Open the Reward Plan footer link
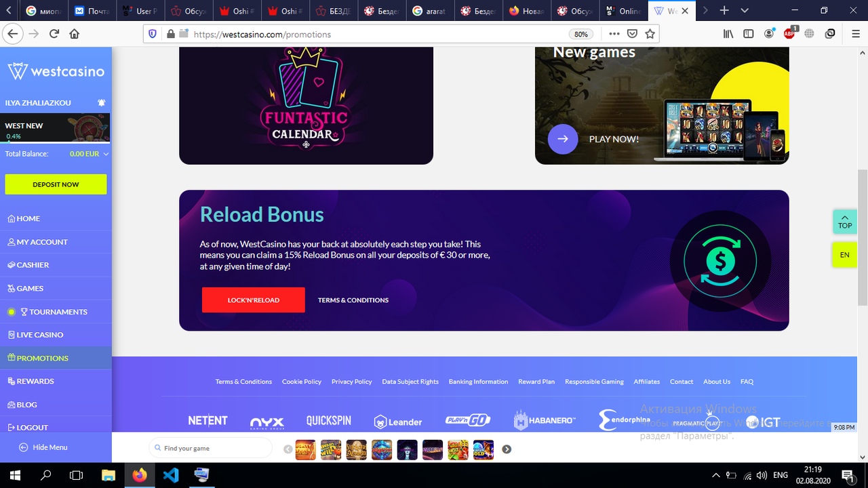The width and height of the screenshot is (868, 488). (x=536, y=382)
